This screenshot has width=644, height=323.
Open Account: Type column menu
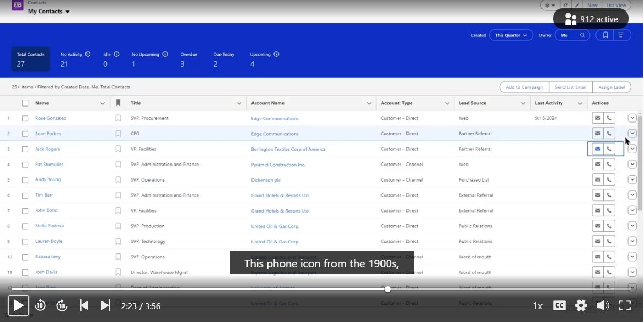pyautogui.click(x=447, y=103)
